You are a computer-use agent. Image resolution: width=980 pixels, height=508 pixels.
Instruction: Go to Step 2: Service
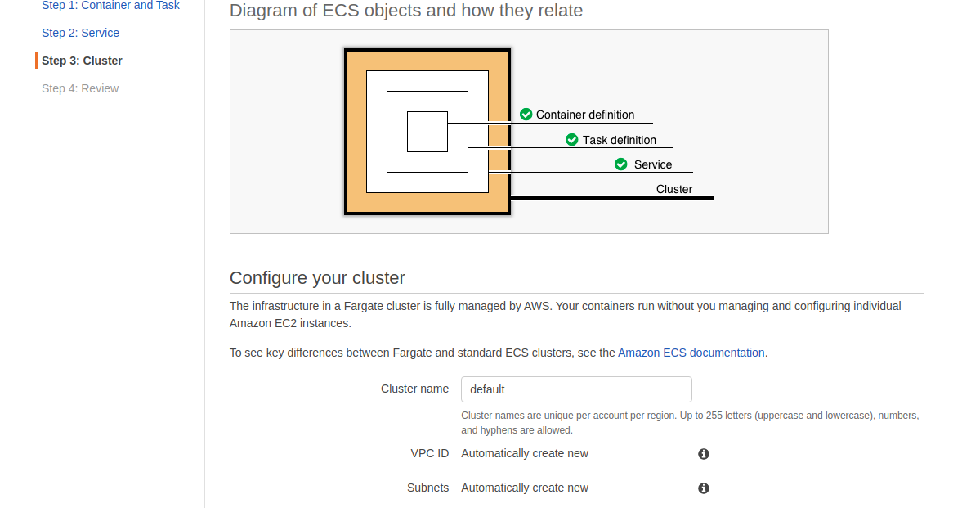click(81, 33)
